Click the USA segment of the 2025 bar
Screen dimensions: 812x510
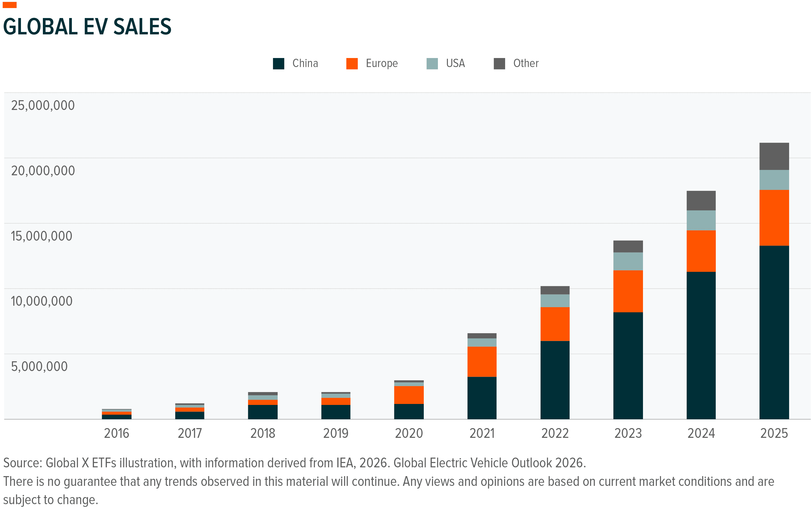[x=774, y=180]
